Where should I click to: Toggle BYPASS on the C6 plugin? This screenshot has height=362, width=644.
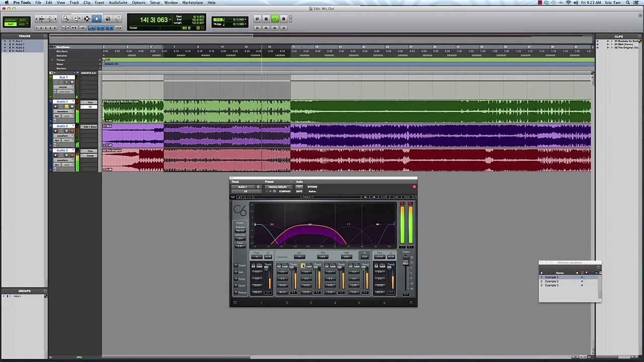(312, 187)
